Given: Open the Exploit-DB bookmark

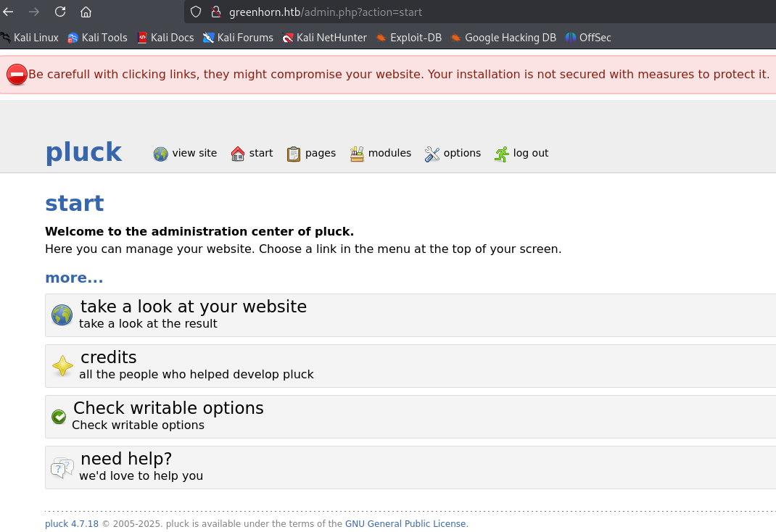Looking at the screenshot, I should point(415,38).
